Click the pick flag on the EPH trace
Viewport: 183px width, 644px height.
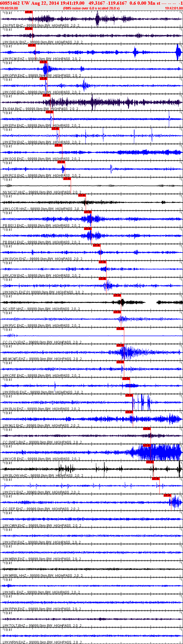(49, 112)
